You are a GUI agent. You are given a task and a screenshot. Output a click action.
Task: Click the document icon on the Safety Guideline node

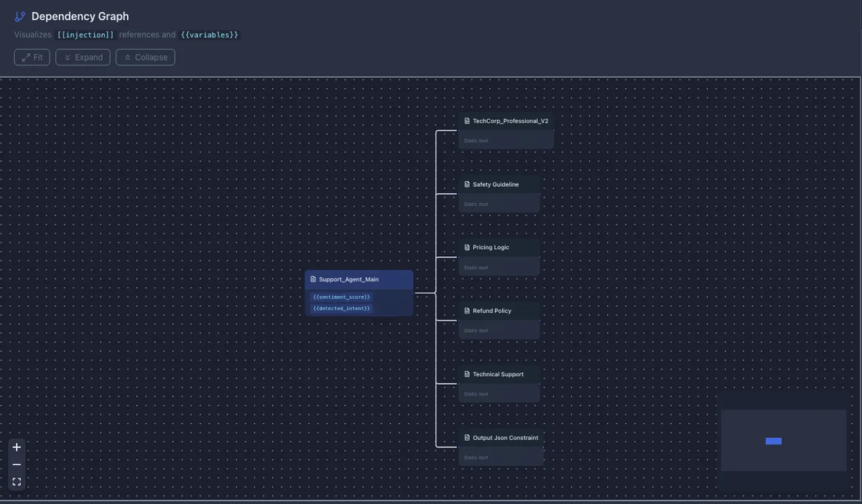467,184
